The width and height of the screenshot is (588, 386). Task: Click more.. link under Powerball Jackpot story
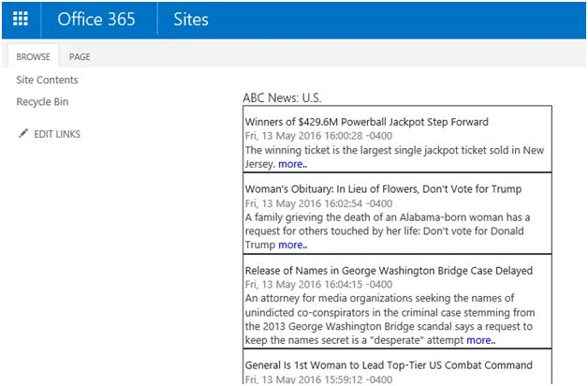(x=292, y=164)
